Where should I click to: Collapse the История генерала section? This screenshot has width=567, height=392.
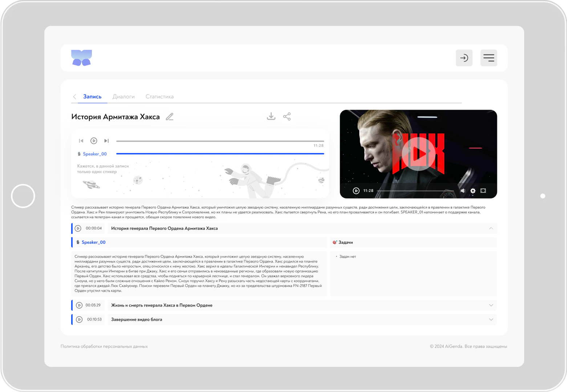491,228
